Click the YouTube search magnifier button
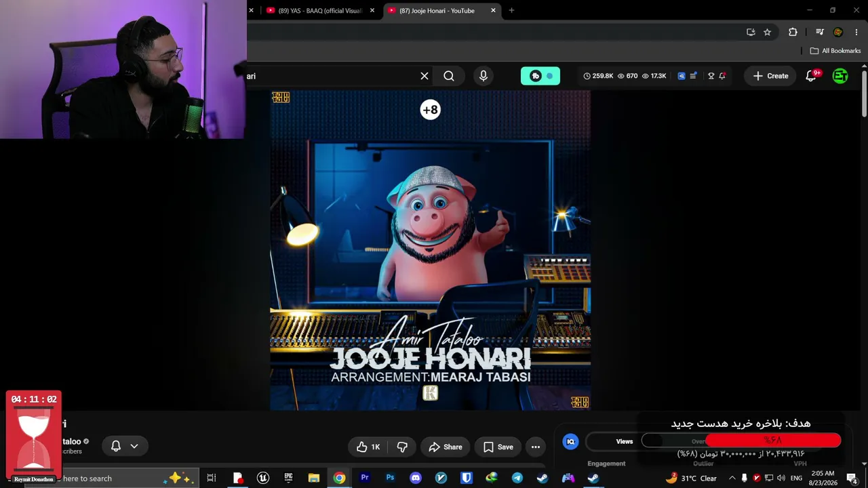This screenshot has width=868, height=488. coord(449,76)
